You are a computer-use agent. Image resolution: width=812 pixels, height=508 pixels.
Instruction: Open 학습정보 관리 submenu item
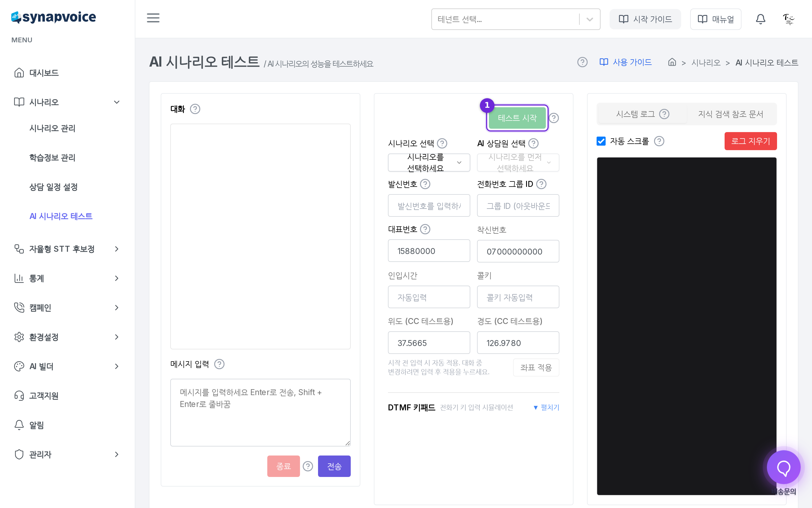coord(52,157)
